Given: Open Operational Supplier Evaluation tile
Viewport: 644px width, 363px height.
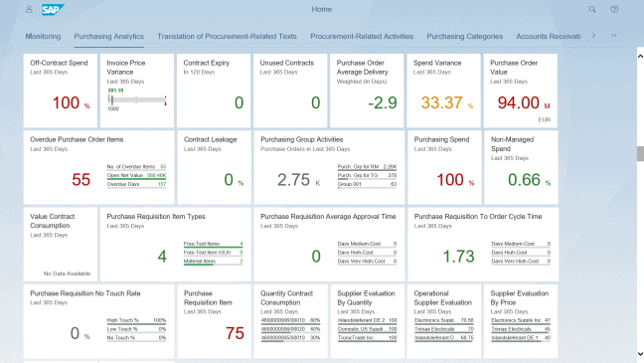Looking at the screenshot, I should (x=443, y=321).
